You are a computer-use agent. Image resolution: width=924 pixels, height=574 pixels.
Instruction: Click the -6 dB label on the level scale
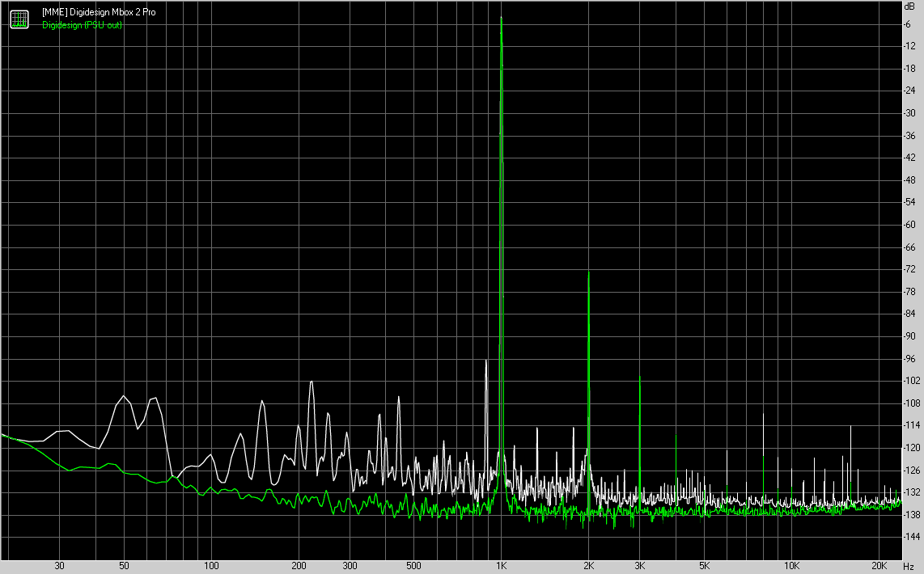click(910, 24)
